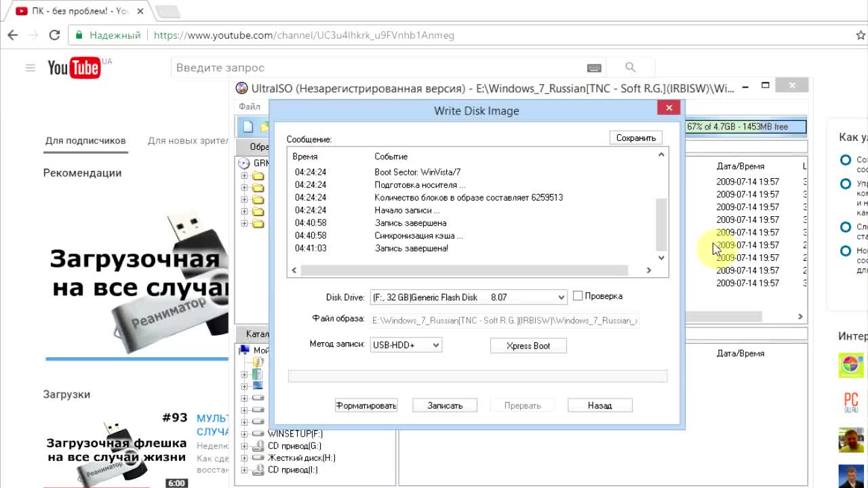Click the Файл образа path field
The width and height of the screenshot is (868, 488).
[x=505, y=320]
